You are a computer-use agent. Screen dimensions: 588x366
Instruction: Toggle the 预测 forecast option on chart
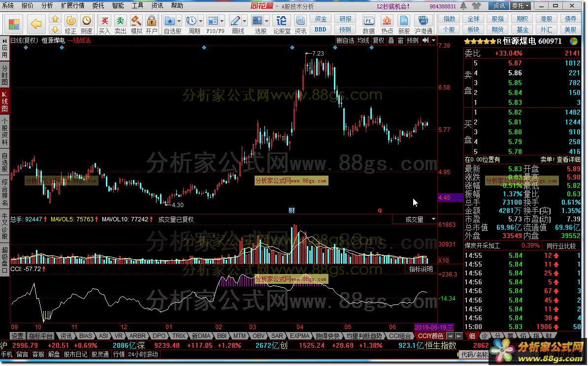[413, 40]
